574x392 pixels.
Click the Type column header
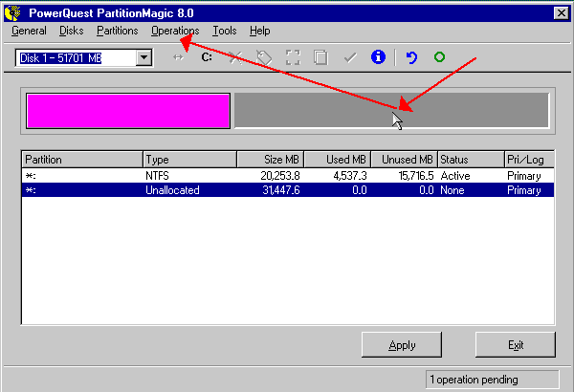[190, 160]
